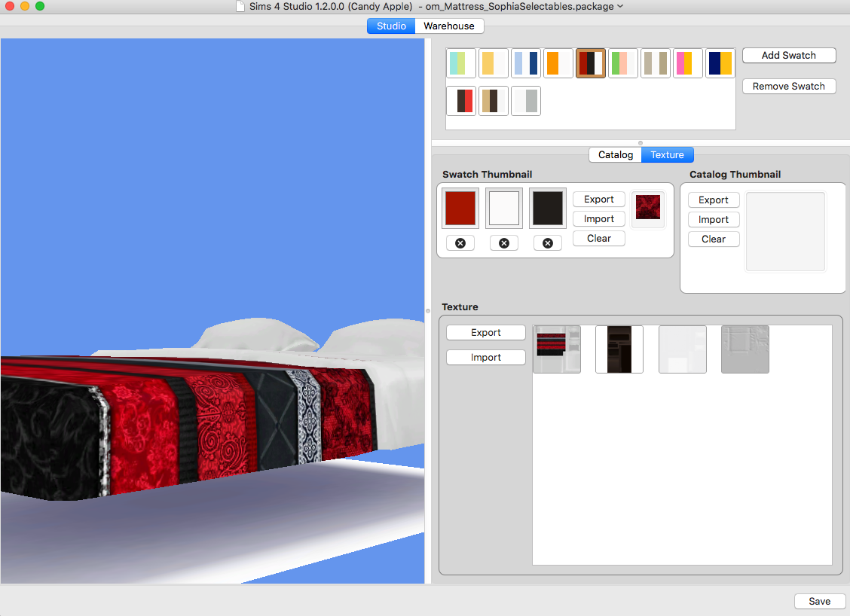Switch to the Texture tab
This screenshot has height=616, width=850.
click(667, 155)
